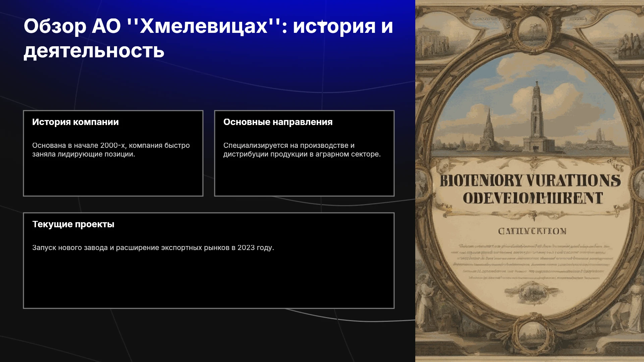Select the 'Специализируется на производстве' paragraph
The height and width of the screenshot is (362, 644).
302,150
